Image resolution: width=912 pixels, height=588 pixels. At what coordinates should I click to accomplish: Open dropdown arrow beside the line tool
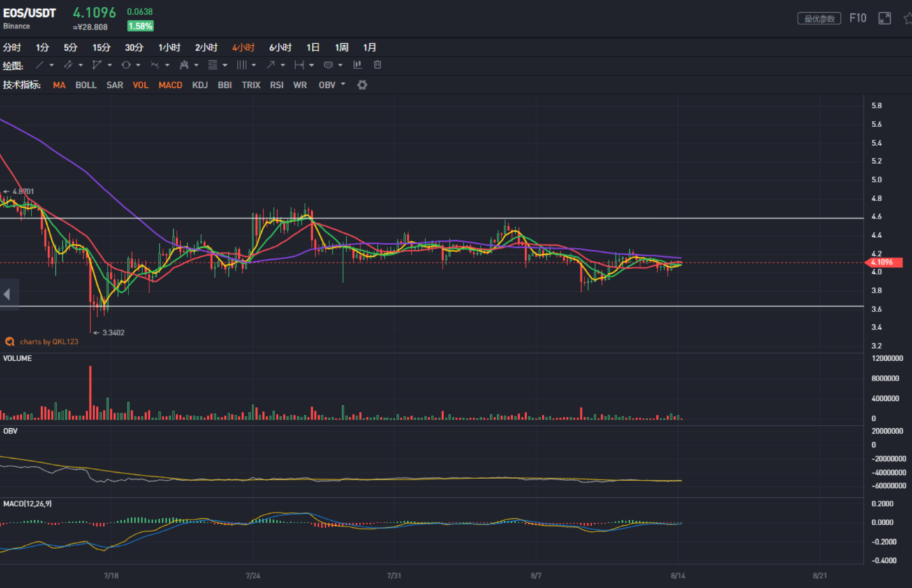point(52,66)
